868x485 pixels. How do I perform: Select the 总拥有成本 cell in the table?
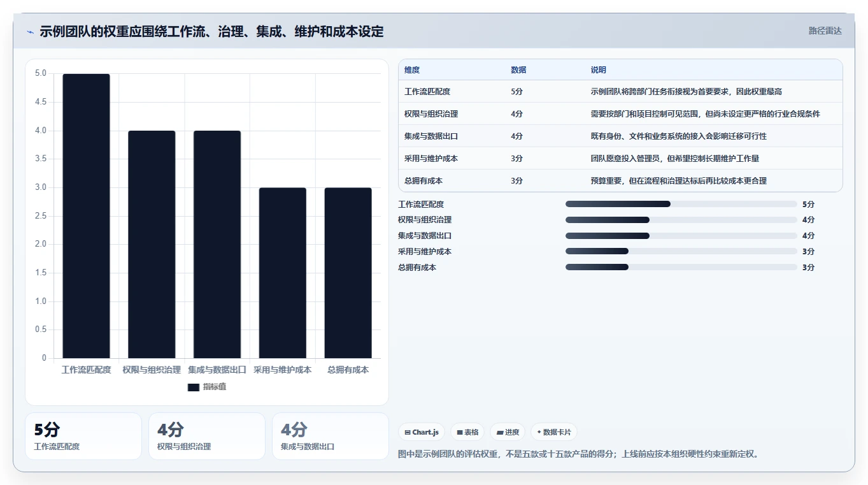pos(423,181)
